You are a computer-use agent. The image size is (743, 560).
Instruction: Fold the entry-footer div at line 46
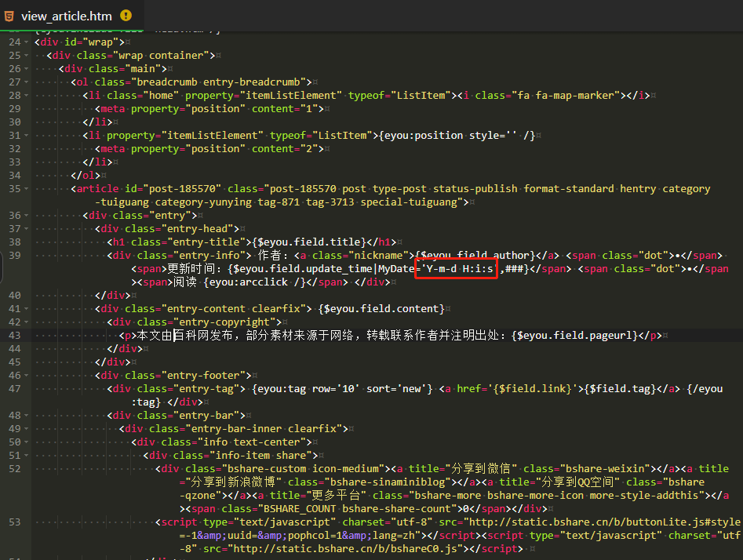coord(27,375)
